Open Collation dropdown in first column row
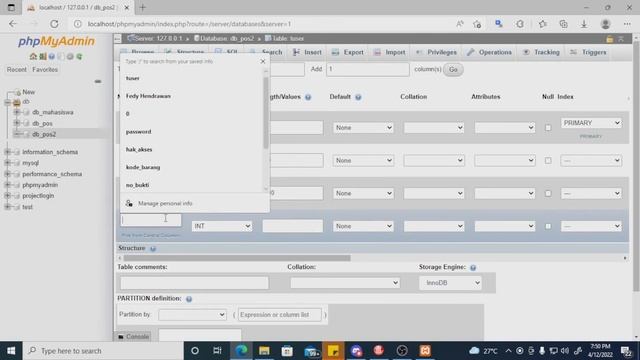 [433, 128]
